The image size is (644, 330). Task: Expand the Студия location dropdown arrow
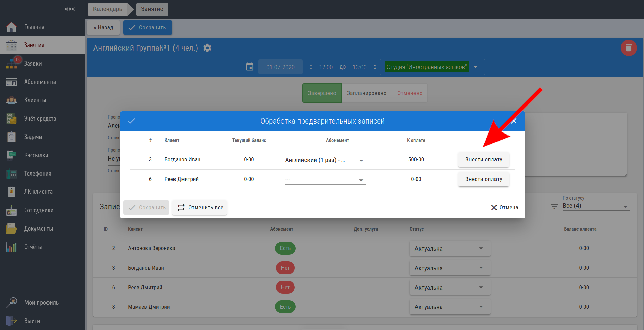[476, 67]
